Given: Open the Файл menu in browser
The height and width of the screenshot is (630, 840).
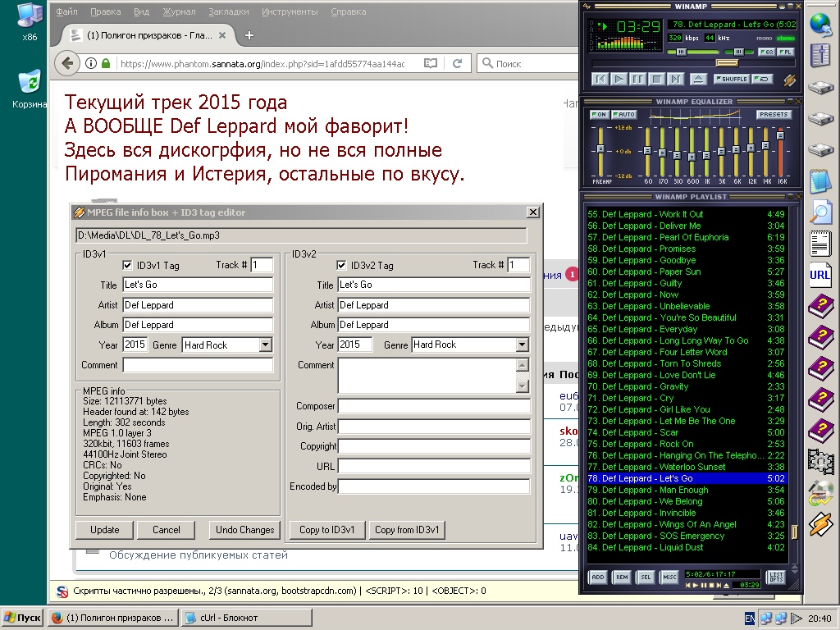Looking at the screenshot, I should [x=66, y=11].
